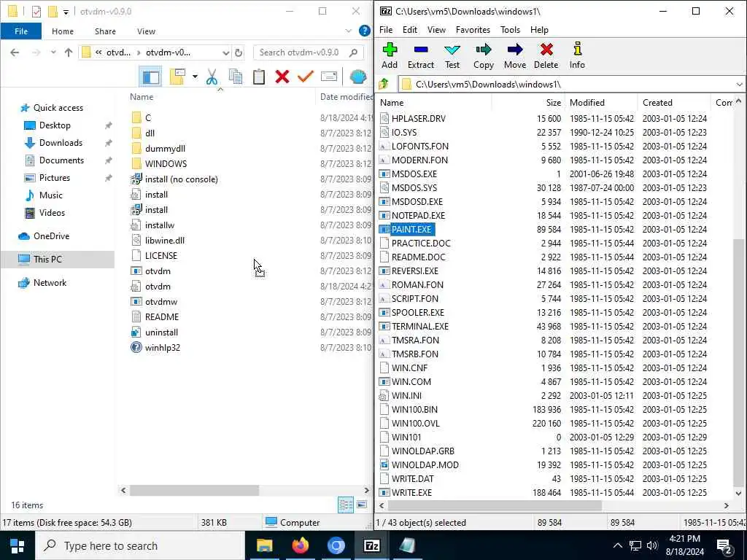Open the File menu in 7-Zip
Viewport: 747px width, 560px height.
tap(385, 29)
